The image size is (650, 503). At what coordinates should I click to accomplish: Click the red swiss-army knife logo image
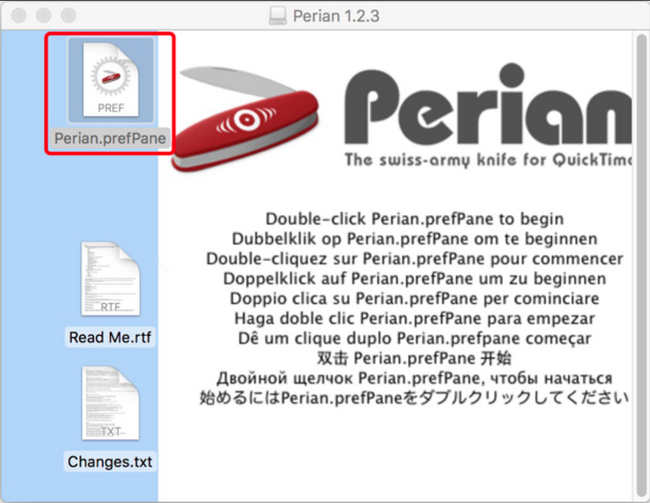[x=245, y=119]
